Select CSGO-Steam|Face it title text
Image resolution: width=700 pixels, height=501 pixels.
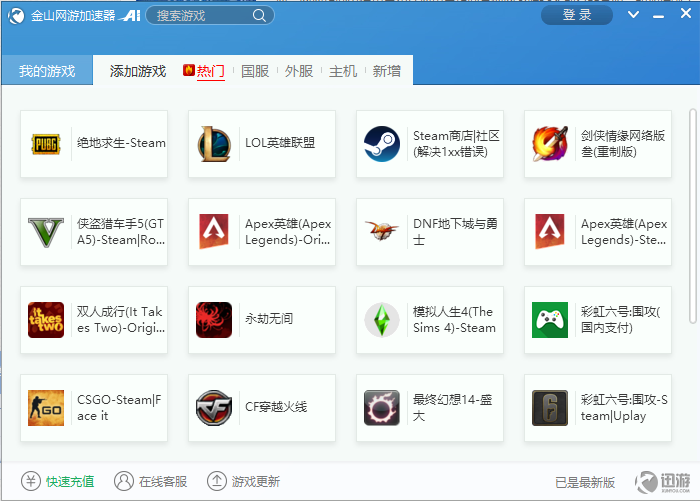click(119, 408)
